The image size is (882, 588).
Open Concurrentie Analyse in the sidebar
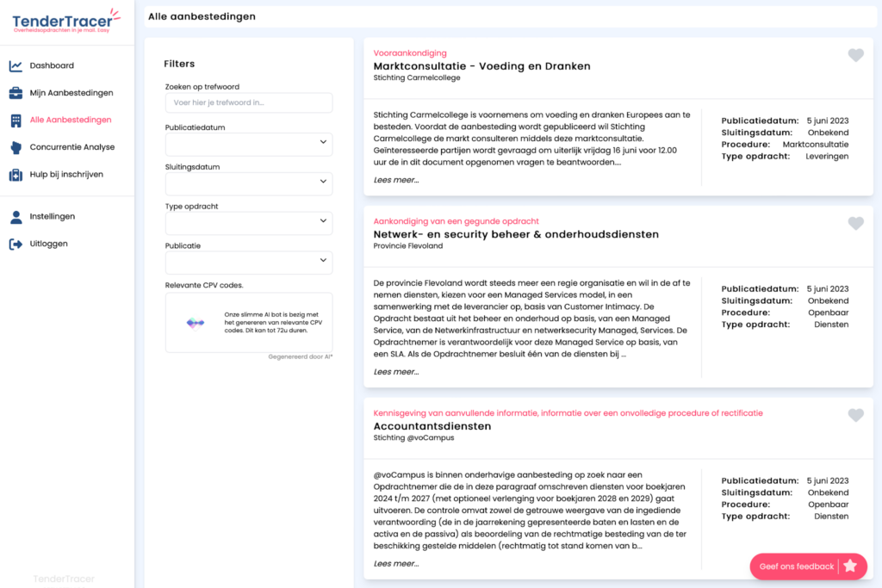pos(72,147)
